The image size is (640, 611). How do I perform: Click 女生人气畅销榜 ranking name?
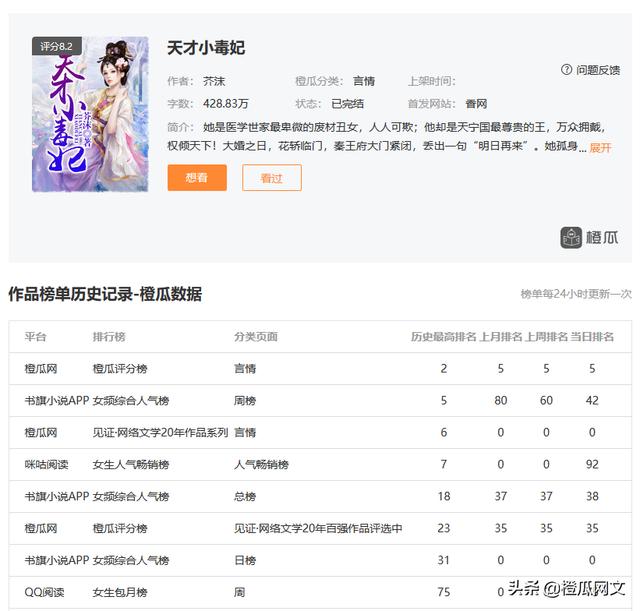131,464
